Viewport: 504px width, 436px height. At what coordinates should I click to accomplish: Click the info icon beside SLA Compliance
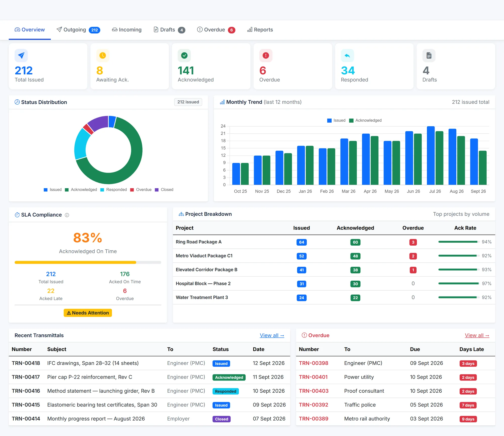[x=67, y=215]
